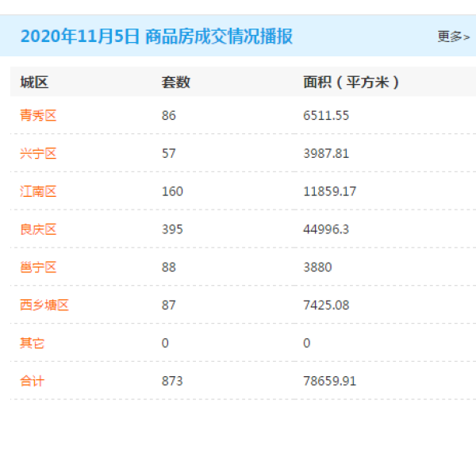Click the 城区 column header

point(34,83)
